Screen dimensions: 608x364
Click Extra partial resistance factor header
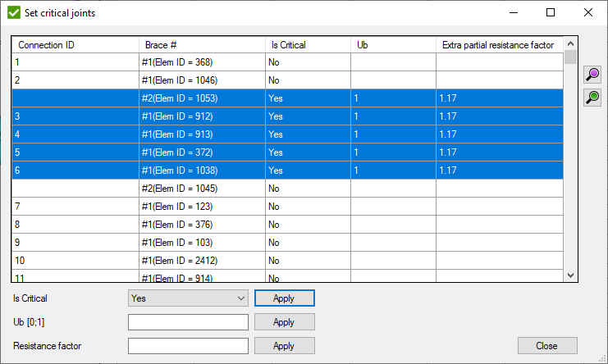click(499, 44)
